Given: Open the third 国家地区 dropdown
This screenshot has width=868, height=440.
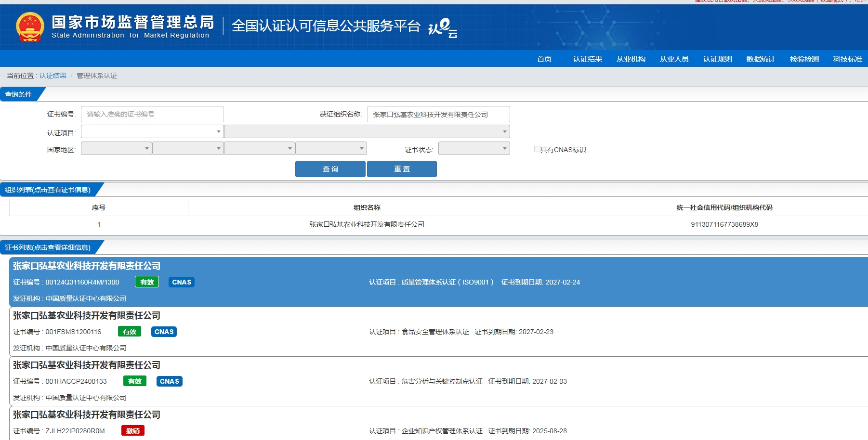Looking at the screenshot, I should pos(259,148).
